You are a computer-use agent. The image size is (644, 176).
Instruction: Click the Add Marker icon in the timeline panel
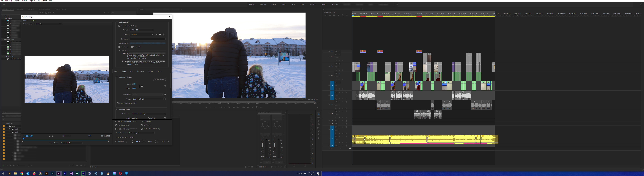[339, 15]
